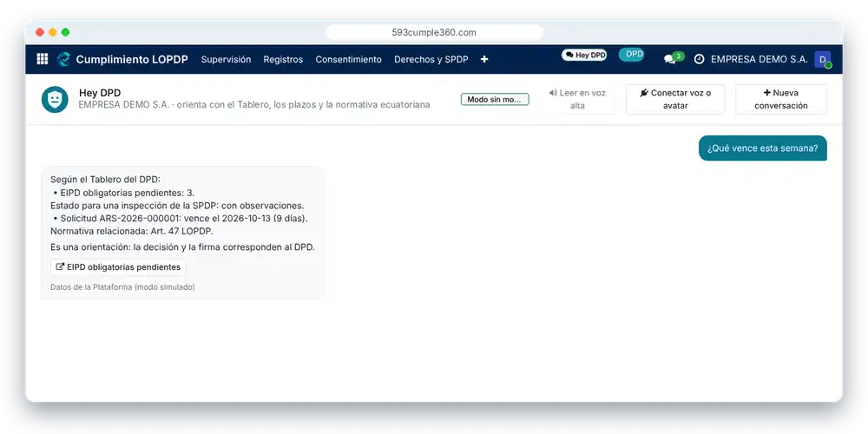Image resolution: width=868 pixels, height=434 pixels.
Task: Open the messages icon with 3 badge
Action: (674, 58)
